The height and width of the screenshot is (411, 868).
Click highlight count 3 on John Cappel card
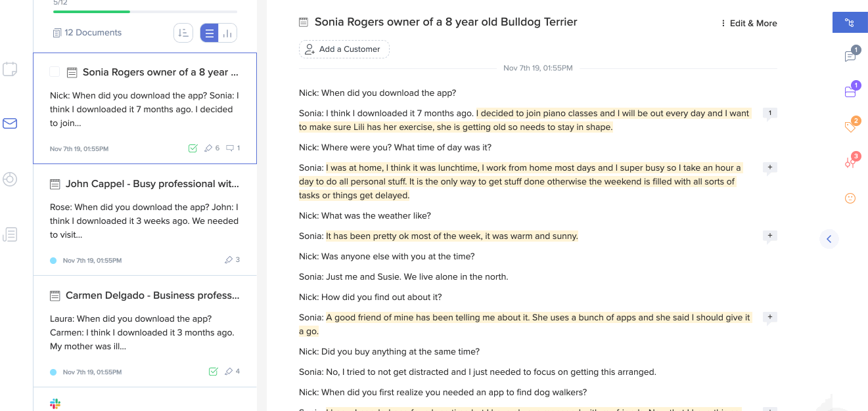232,260
